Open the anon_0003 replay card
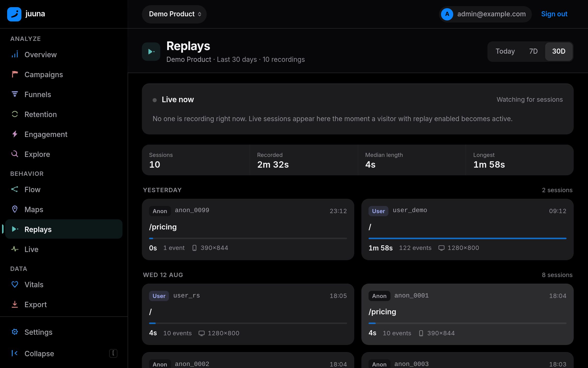The height and width of the screenshot is (368, 588). click(468, 360)
